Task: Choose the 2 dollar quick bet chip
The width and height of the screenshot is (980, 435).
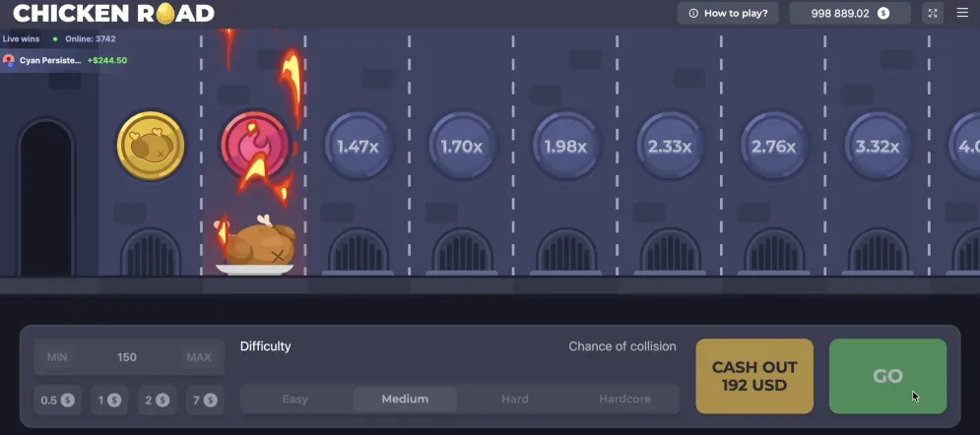Action: [157, 400]
